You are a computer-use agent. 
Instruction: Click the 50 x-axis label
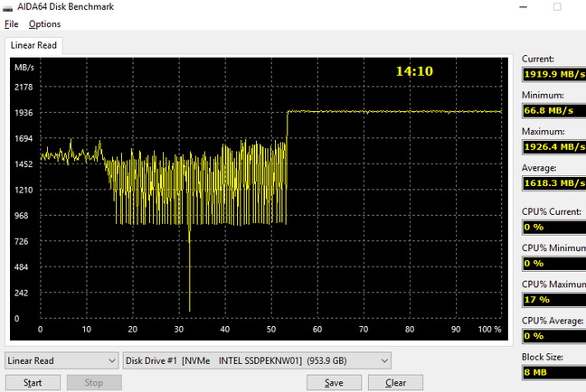pyautogui.click(x=271, y=330)
